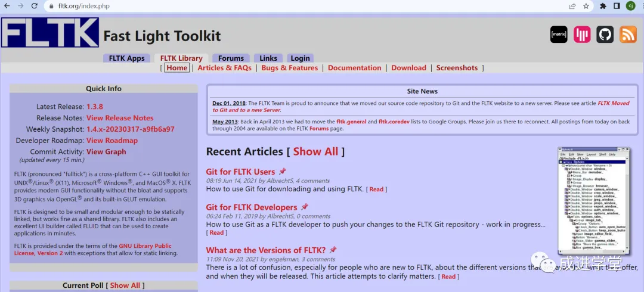Reload the page with refresh icon
The width and height of the screenshot is (644, 292).
pyautogui.click(x=35, y=6)
